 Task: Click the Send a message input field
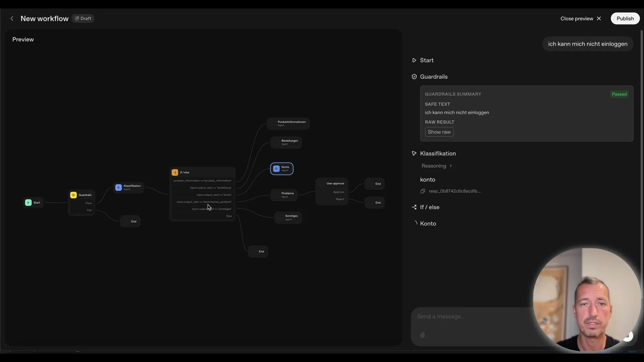470,316
